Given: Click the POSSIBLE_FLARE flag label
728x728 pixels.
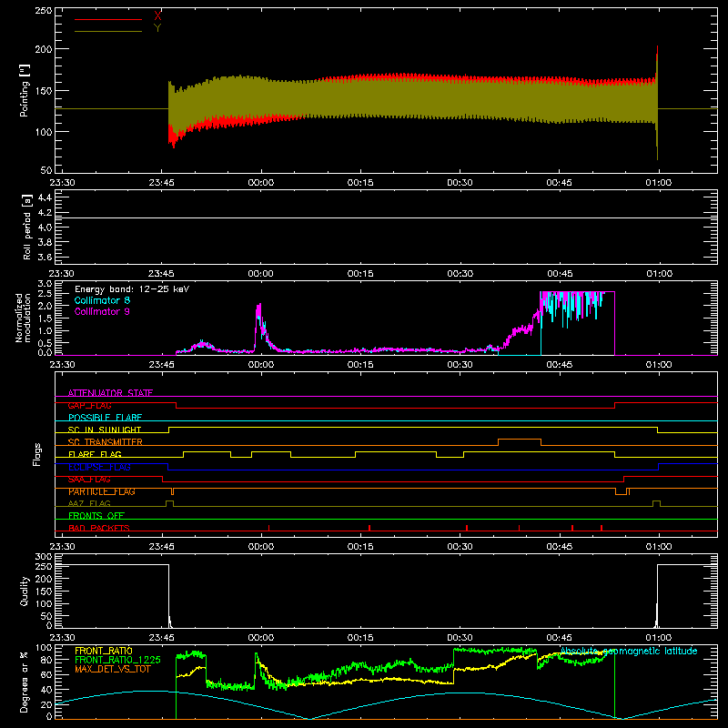Looking at the screenshot, I should click(105, 418).
